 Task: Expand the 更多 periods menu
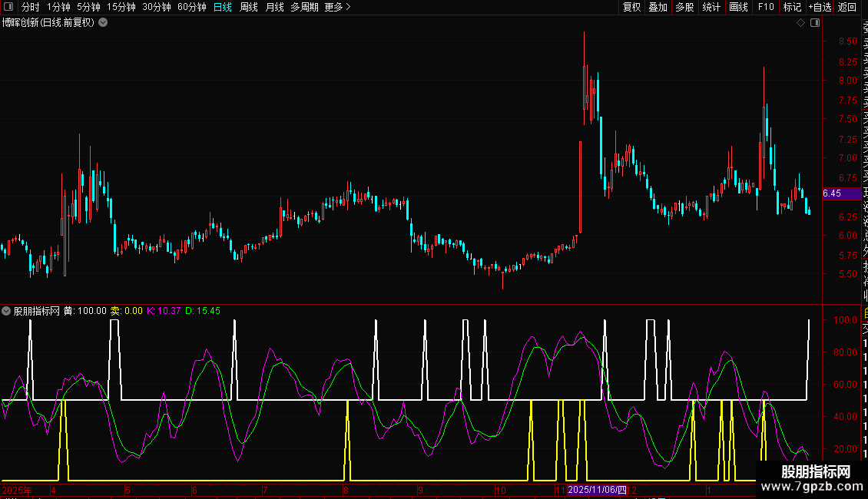(338, 7)
